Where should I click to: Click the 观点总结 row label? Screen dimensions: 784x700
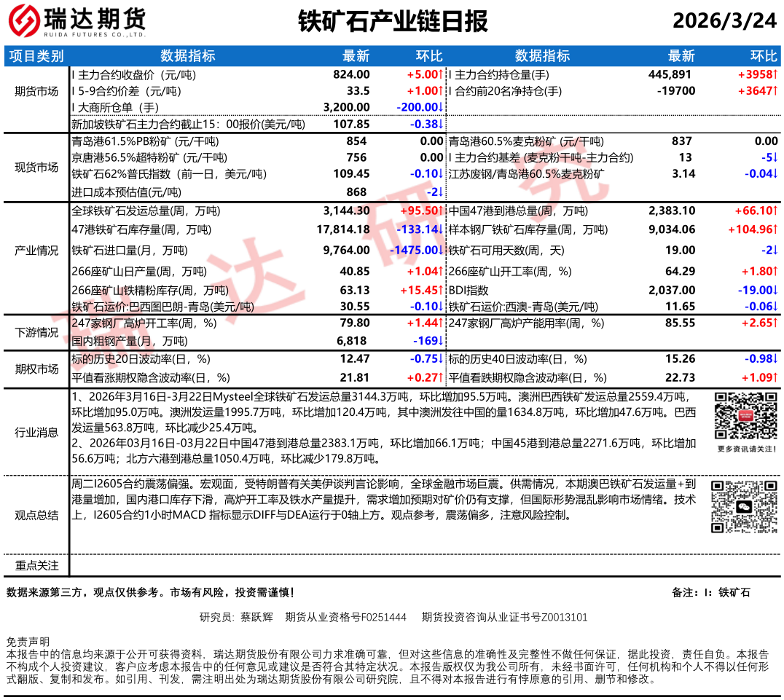coord(36,515)
